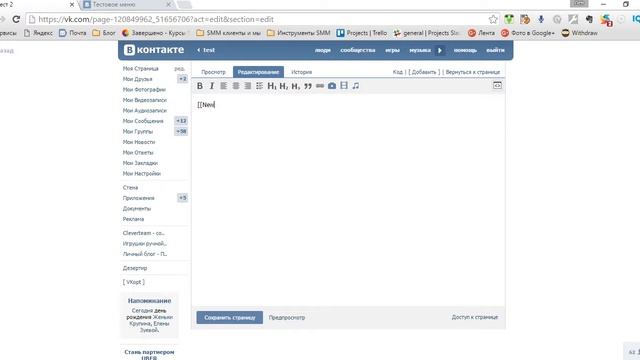Image resolution: width=640 pixels, height=360 pixels.
Task: Align text left
Action: 224,86
